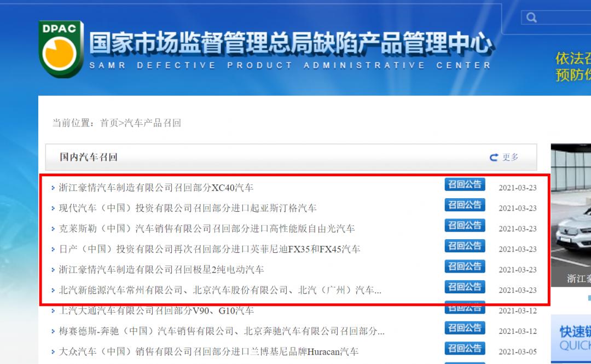Image resolution: width=591 pixels, height=364 pixels.
Task: Click the 汽车产品召回 breadcrumb
Action: tap(153, 123)
